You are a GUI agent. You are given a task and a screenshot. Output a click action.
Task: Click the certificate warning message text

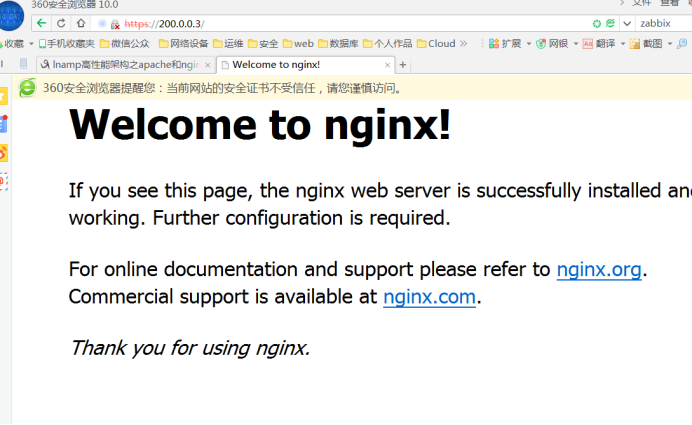point(223,88)
